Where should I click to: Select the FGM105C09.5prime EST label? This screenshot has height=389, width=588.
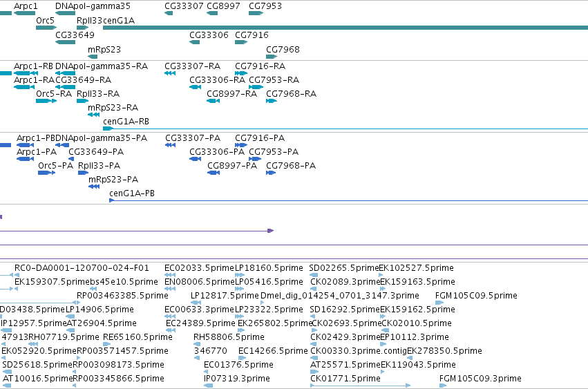click(x=476, y=296)
